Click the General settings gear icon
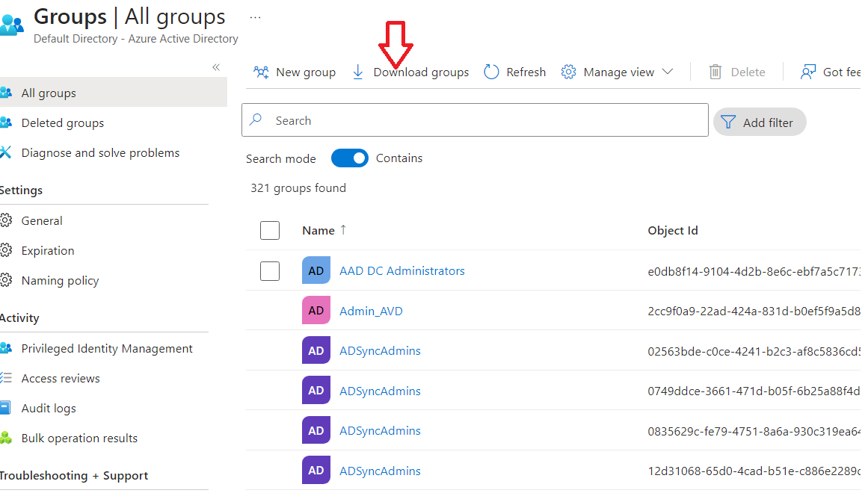The width and height of the screenshot is (868, 499). point(6,220)
